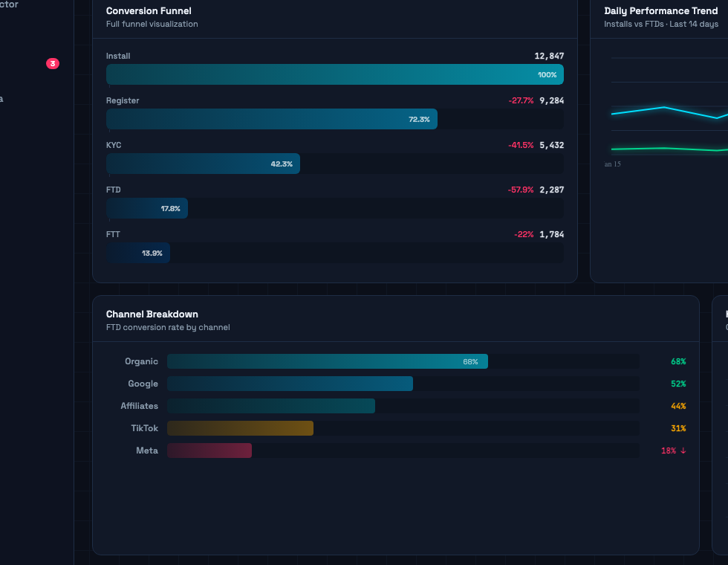The height and width of the screenshot is (565, 728).
Task: Open the Conversion Funnel card header
Action: click(x=148, y=10)
